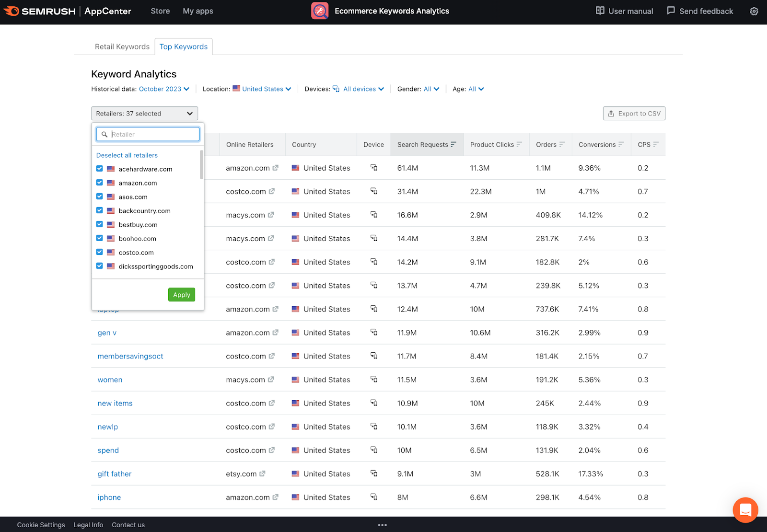
Task: Click the Ecommerce Keywords Analytics app icon
Action: point(320,11)
